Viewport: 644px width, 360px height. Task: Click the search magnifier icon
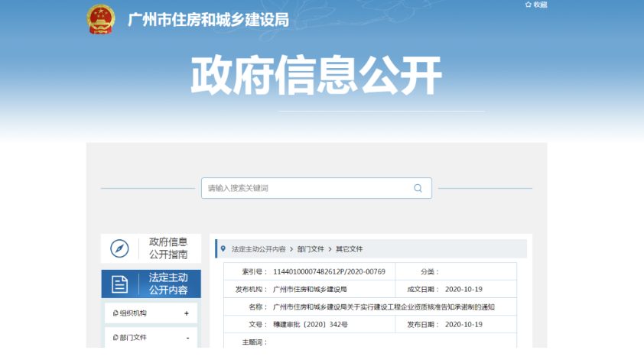[x=418, y=188]
